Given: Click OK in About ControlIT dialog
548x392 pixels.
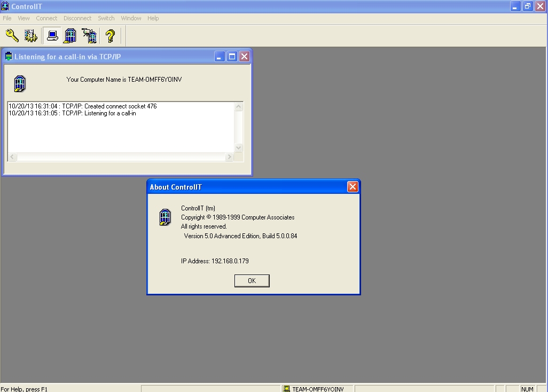Looking at the screenshot, I should pos(252,281).
